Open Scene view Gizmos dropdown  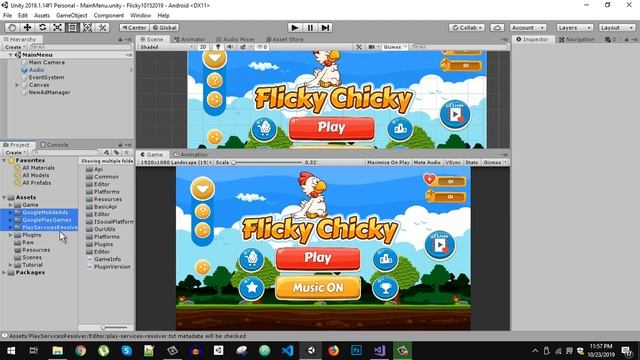coord(395,47)
